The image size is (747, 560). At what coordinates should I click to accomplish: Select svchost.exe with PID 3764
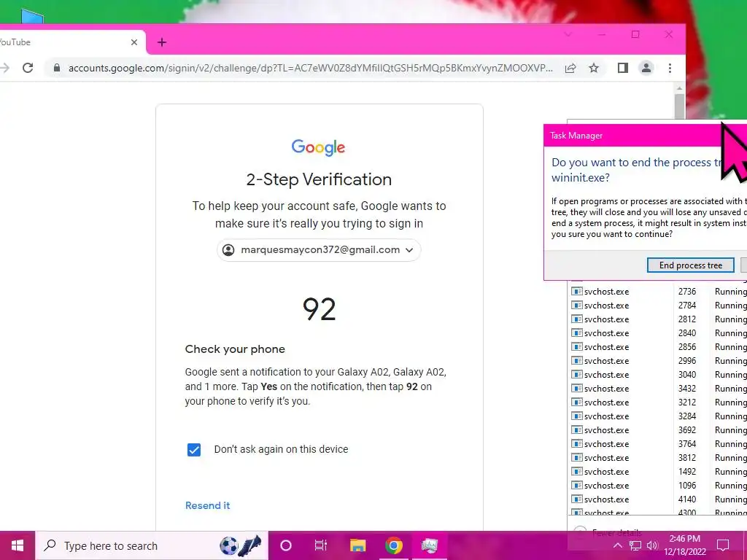tap(659, 443)
